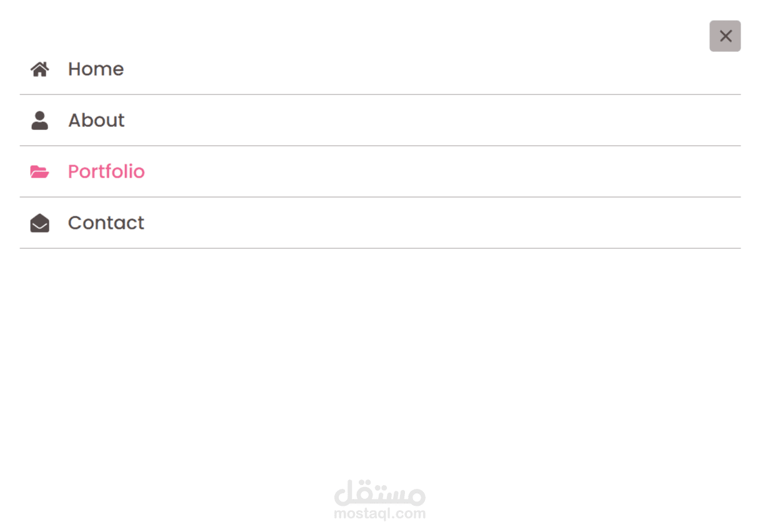Click the open envelope Contact icon
This screenshot has height=532, width=760.
(39, 223)
